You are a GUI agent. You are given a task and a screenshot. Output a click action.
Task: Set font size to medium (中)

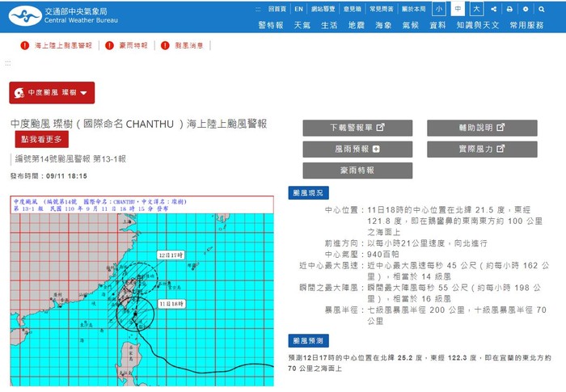click(458, 10)
